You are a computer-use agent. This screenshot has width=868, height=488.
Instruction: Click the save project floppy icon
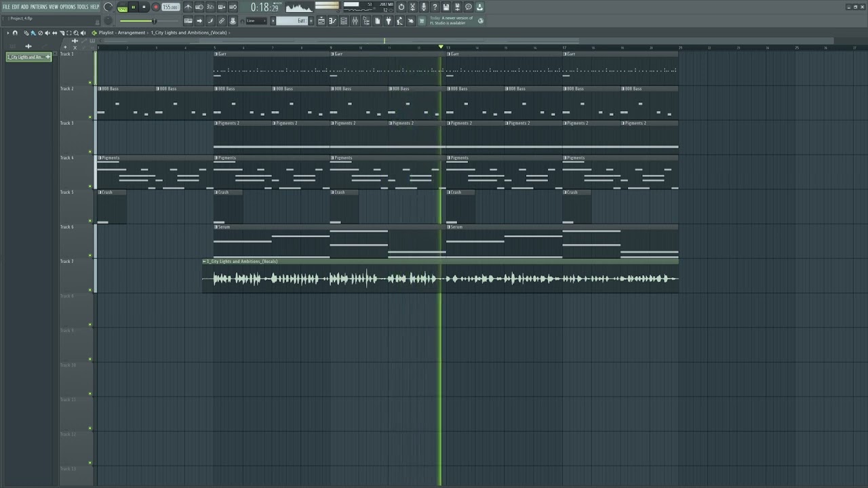click(446, 7)
